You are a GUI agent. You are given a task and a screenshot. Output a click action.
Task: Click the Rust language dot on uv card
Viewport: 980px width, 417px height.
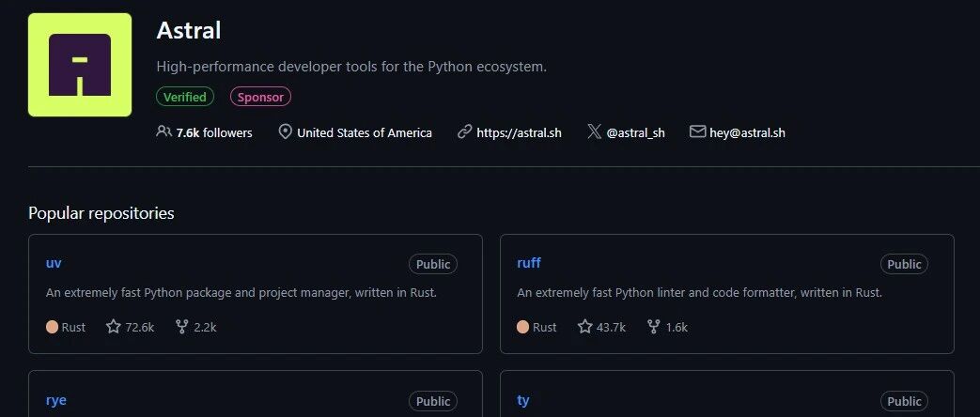(52, 327)
